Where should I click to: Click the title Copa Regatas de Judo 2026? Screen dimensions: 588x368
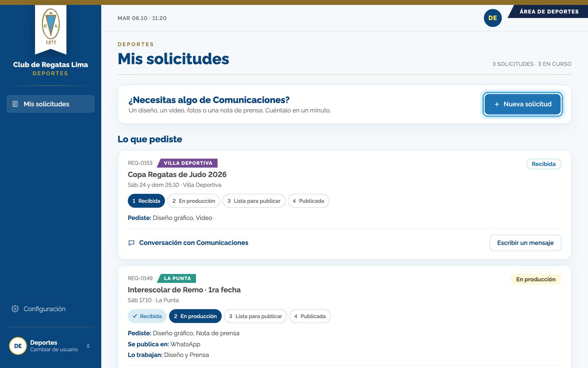(177, 175)
